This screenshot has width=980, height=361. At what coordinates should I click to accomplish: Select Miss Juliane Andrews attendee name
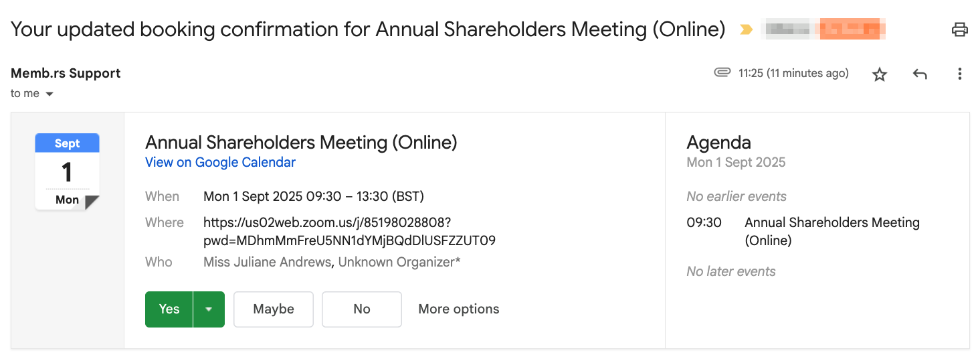[267, 262]
